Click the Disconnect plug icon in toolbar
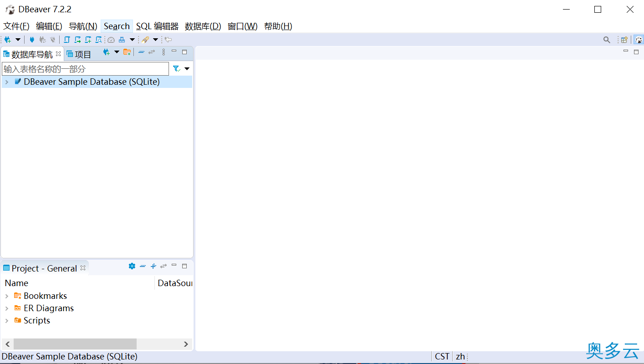This screenshot has width=644, height=364. coord(53,40)
